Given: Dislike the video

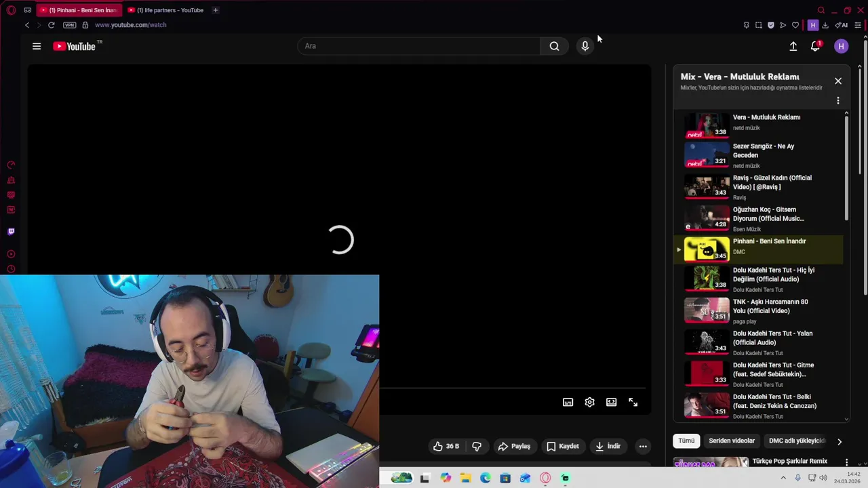Looking at the screenshot, I should [x=477, y=446].
